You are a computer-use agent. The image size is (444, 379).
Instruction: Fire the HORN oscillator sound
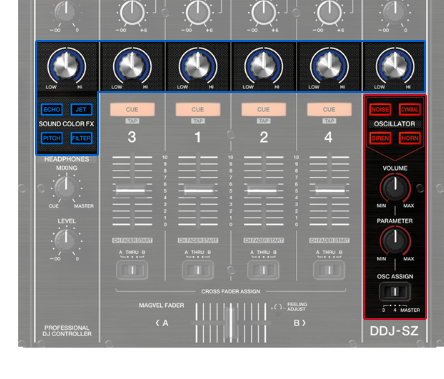click(x=410, y=138)
